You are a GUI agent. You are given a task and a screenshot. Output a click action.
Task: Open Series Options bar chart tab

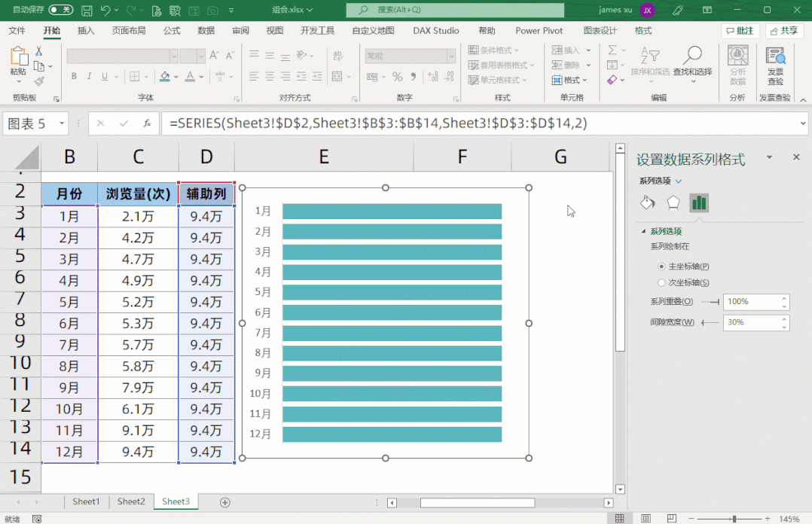tap(699, 203)
